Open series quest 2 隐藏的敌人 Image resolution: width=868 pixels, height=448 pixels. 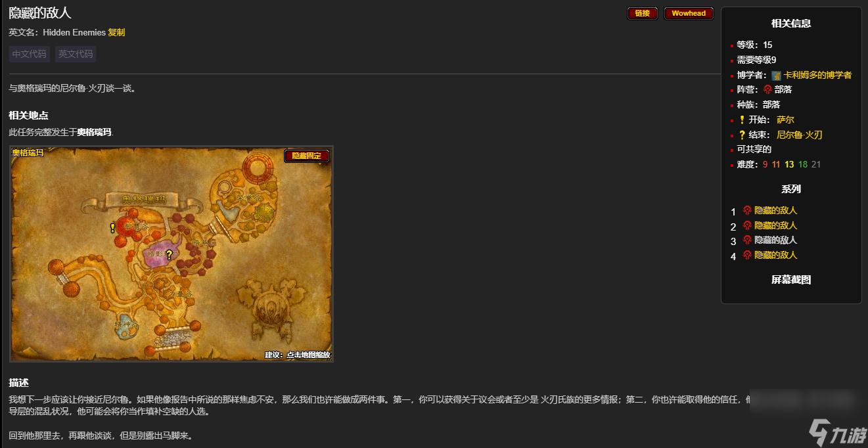click(775, 225)
